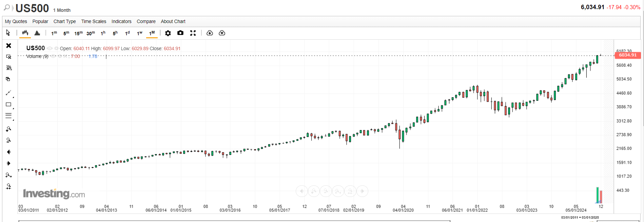Open the Chart Type menu
644x222 pixels.
(x=65, y=21)
